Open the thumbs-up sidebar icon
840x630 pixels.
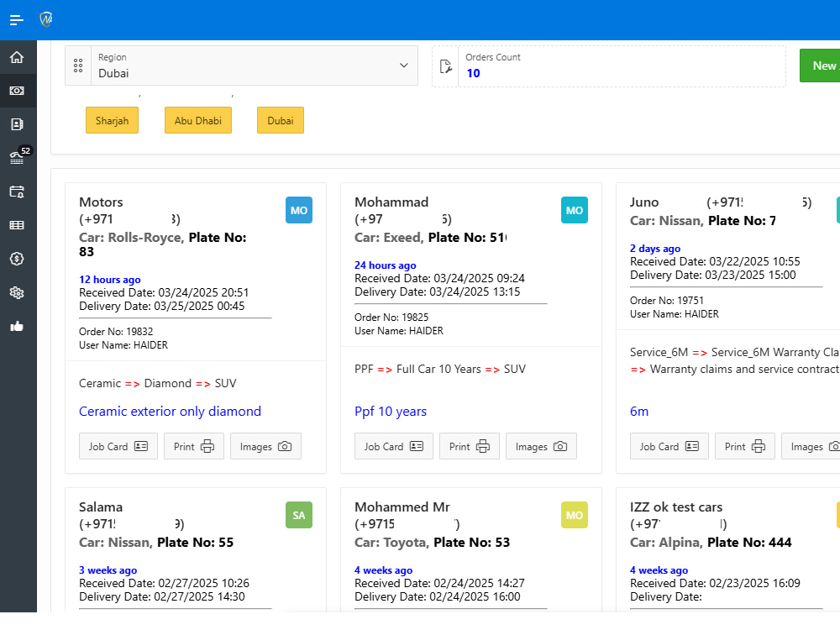(17, 326)
